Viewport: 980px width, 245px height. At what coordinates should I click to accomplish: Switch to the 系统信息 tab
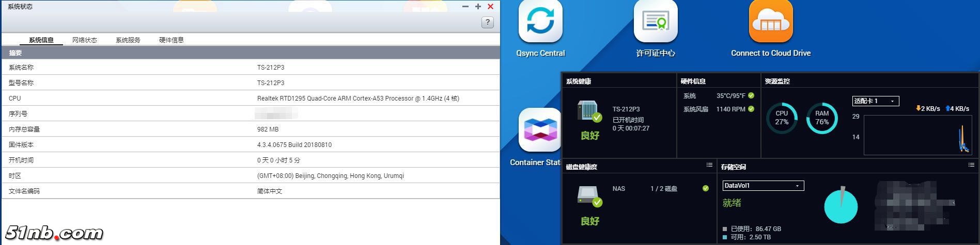pyautogui.click(x=41, y=40)
